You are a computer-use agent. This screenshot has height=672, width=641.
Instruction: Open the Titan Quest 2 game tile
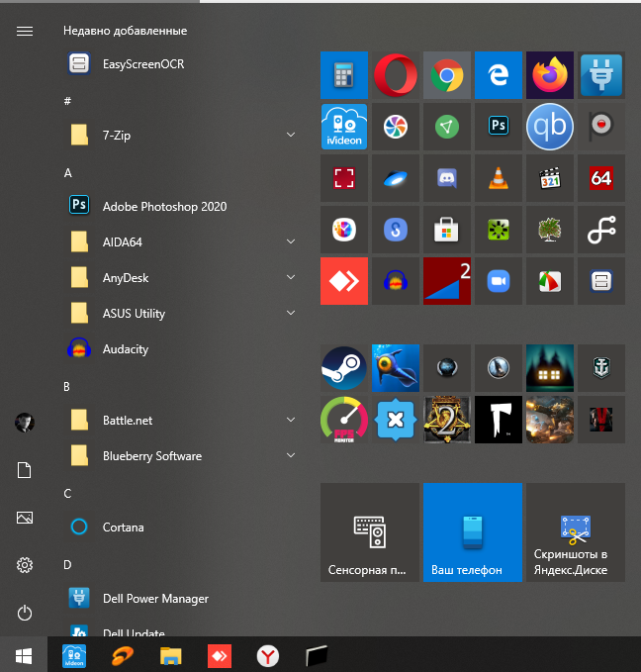click(x=447, y=420)
